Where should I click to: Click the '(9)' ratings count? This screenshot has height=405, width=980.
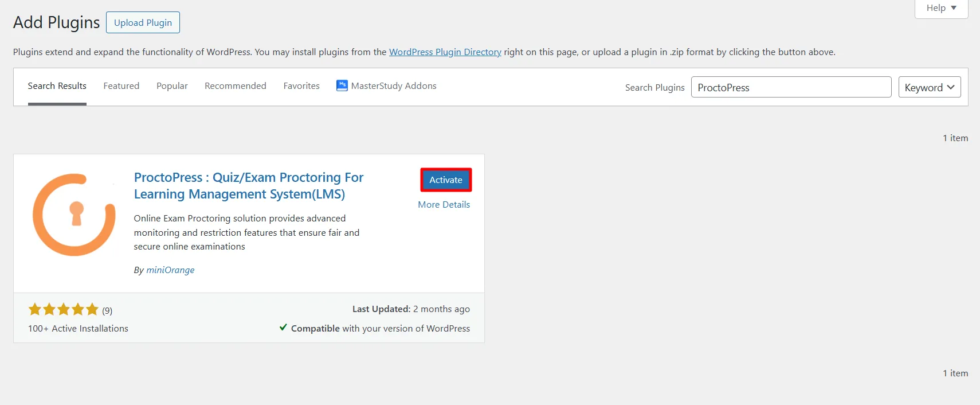(107, 311)
